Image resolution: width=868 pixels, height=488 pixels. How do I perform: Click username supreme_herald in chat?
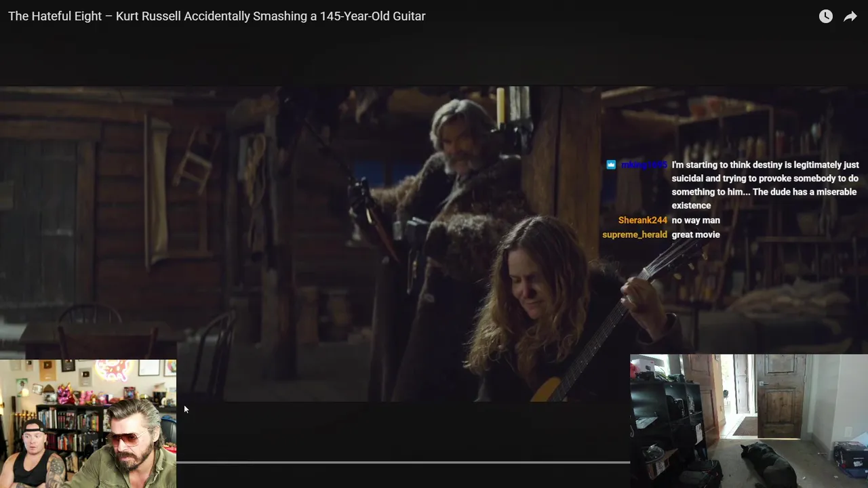pyautogui.click(x=635, y=235)
